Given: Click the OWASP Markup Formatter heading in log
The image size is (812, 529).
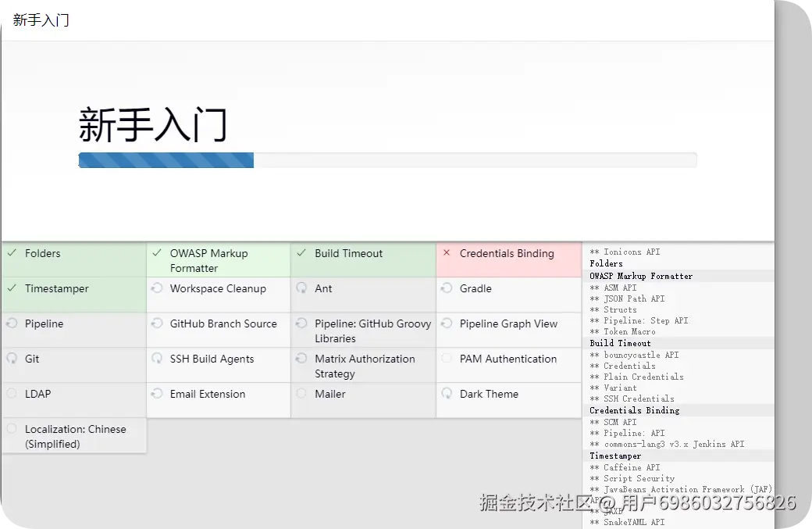Looking at the screenshot, I should pos(641,276).
